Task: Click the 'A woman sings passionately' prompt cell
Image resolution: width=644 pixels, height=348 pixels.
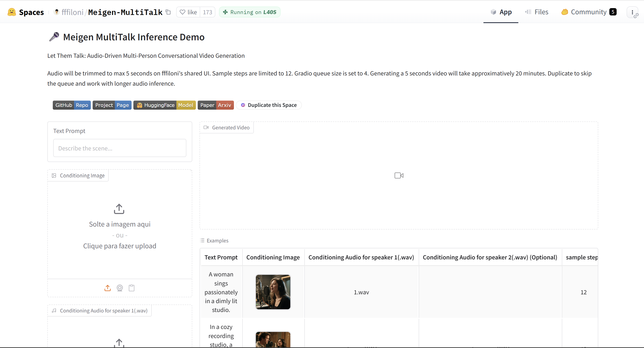Action: [x=221, y=292]
